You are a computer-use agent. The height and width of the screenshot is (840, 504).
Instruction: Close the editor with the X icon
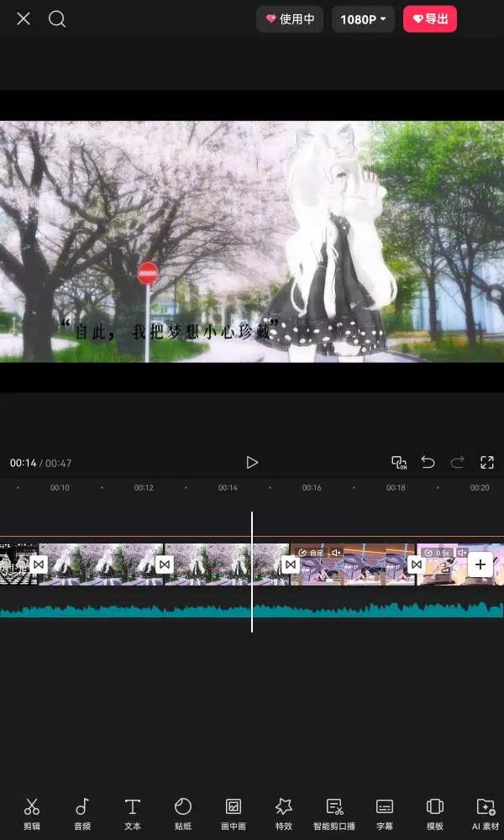pyautogui.click(x=23, y=19)
